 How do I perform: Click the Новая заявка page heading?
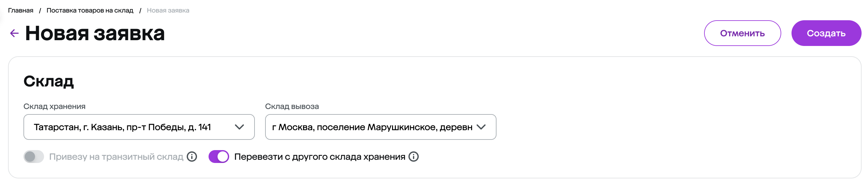click(x=95, y=33)
